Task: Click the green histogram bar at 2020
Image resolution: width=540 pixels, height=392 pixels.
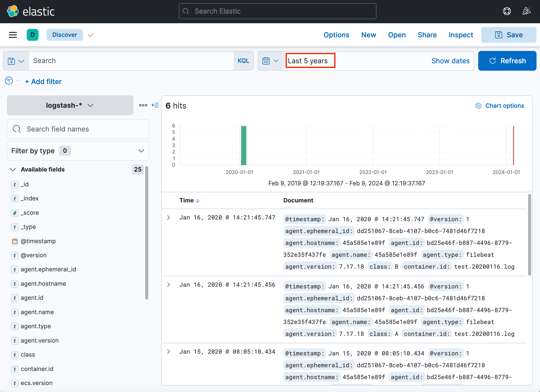Action: (x=244, y=145)
